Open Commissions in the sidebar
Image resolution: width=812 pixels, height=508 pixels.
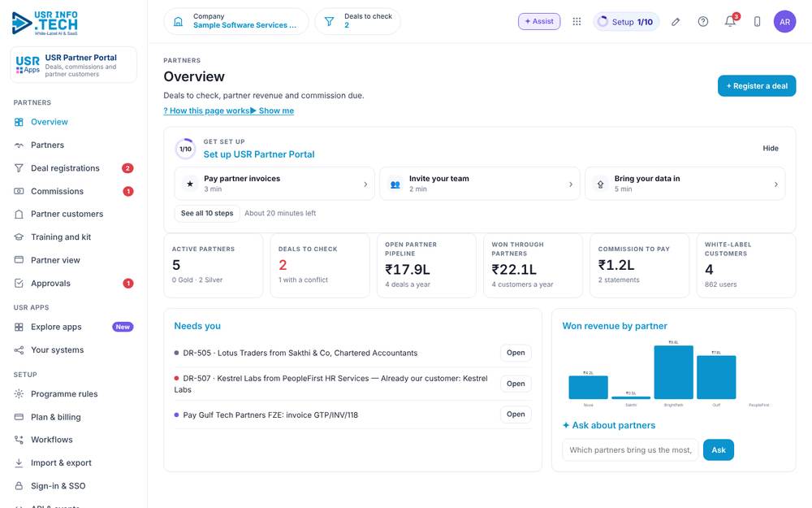74,191
